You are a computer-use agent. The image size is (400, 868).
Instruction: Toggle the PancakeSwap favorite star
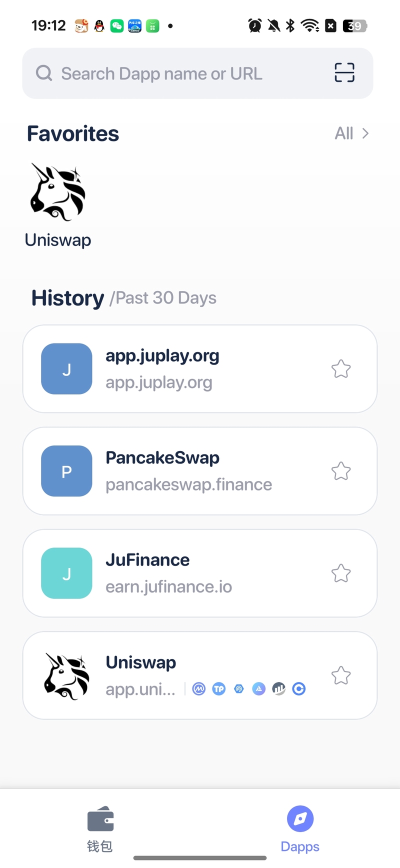point(341,471)
